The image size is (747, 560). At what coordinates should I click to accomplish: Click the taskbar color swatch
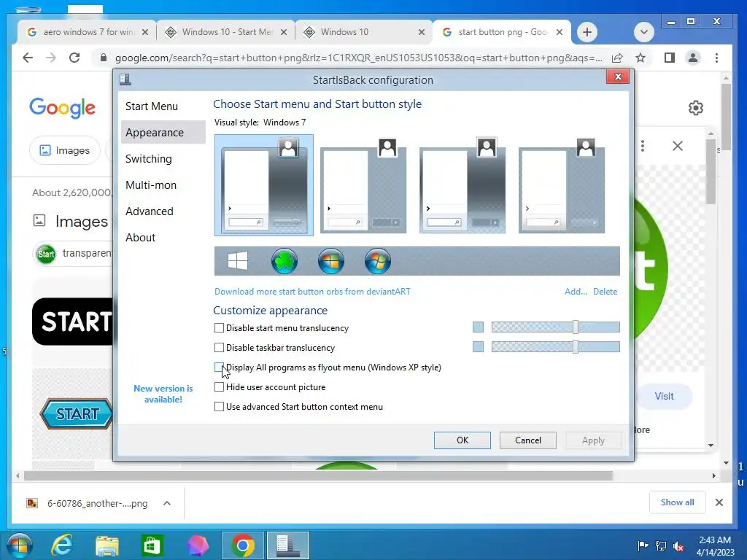tap(478, 346)
